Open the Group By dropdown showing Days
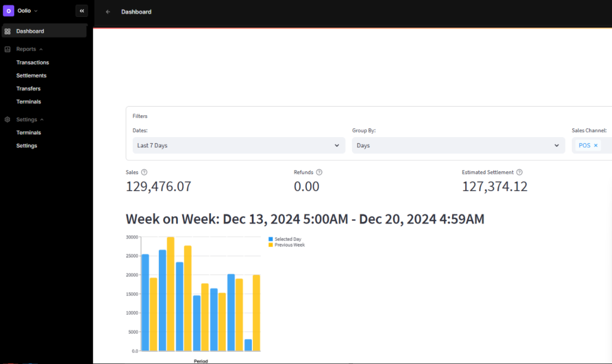 coord(459,145)
